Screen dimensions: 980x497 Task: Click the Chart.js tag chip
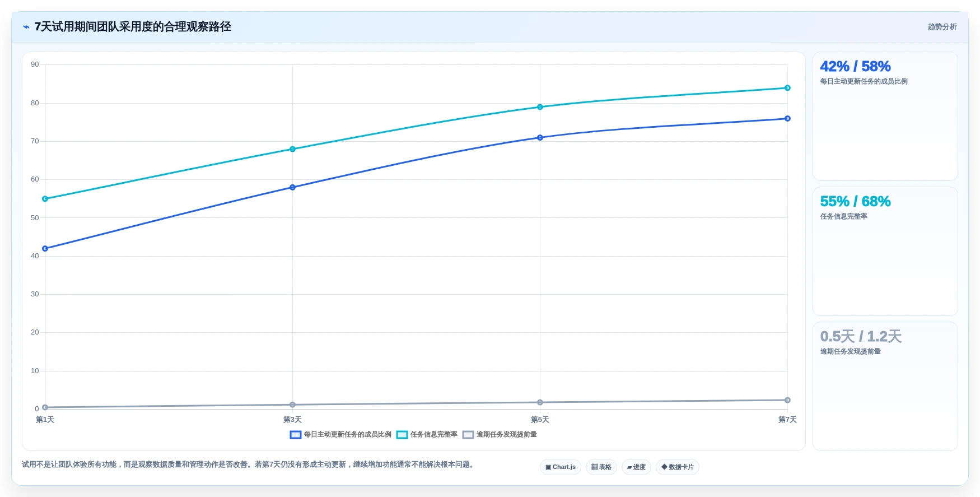click(x=561, y=467)
